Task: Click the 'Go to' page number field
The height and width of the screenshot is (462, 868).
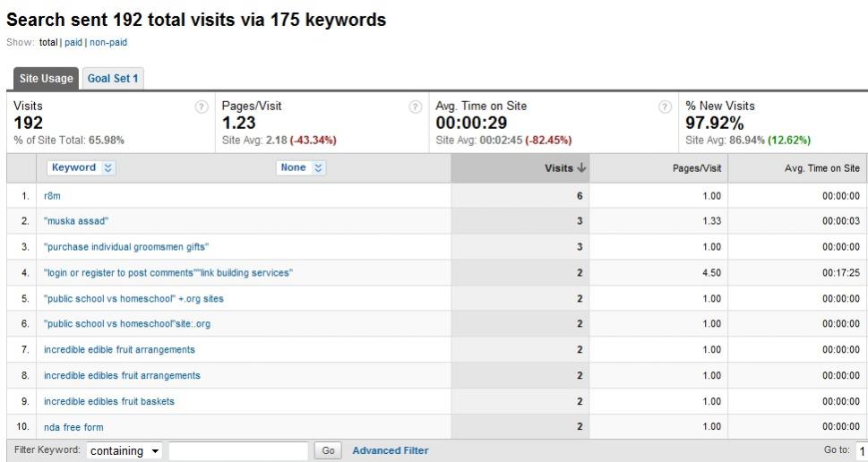Action: (862, 451)
